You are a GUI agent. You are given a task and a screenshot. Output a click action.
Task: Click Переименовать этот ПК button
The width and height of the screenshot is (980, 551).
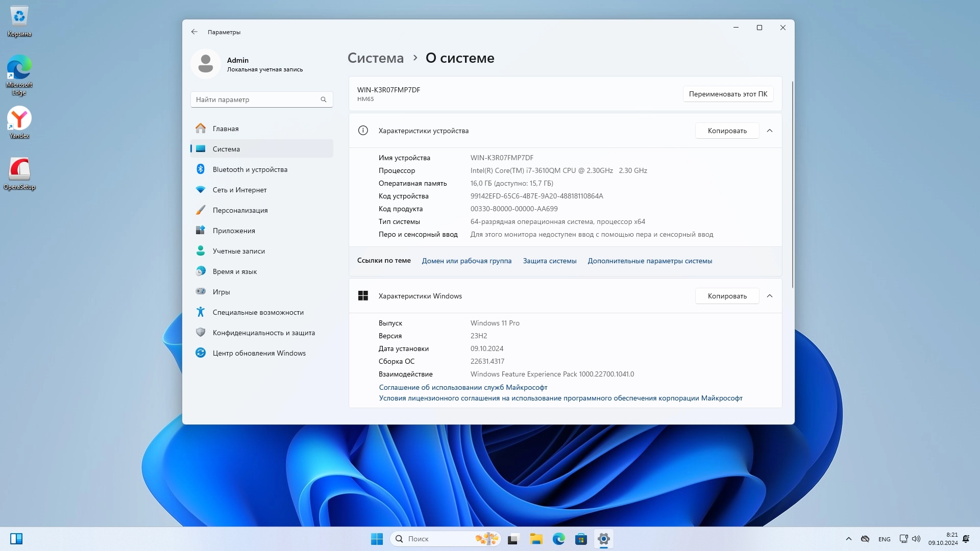click(x=728, y=94)
